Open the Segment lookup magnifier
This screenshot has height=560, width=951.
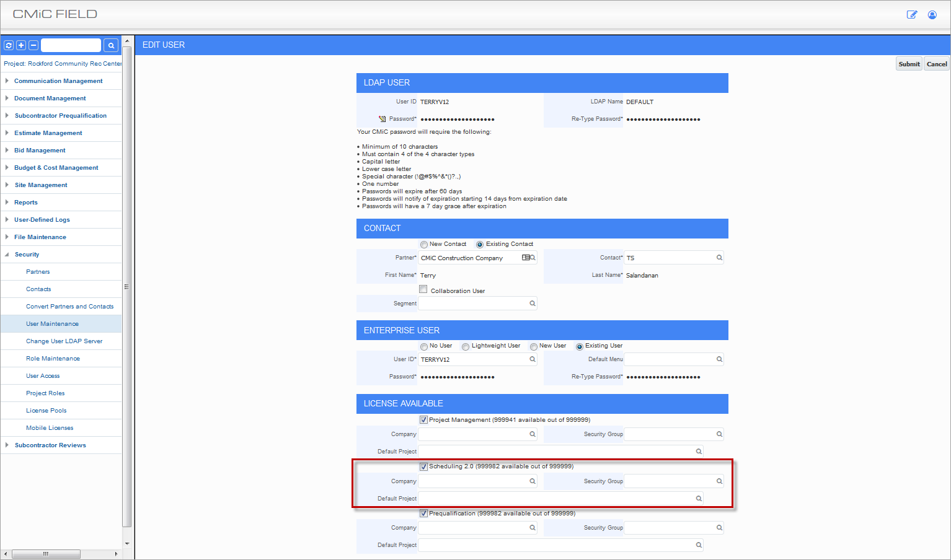pyautogui.click(x=532, y=304)
